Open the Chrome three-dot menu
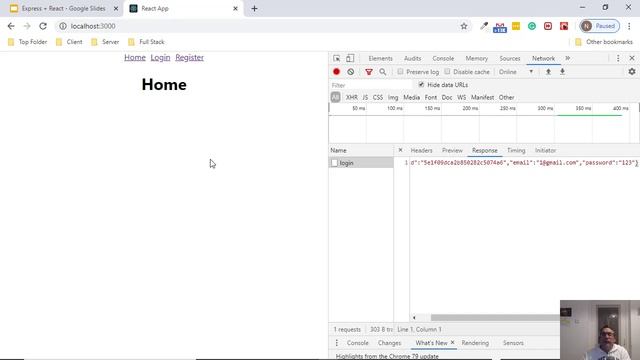This screenshot has height=360, width=640. coord(629,26)
